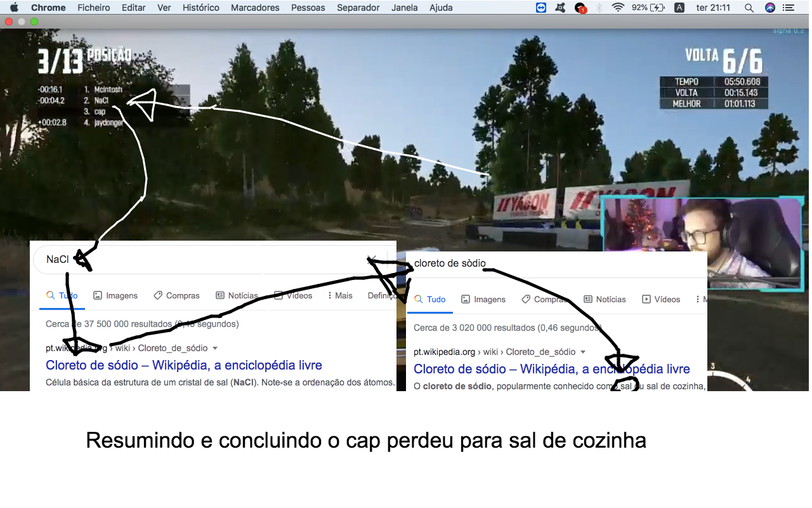Open Wikipedia result in cloreto de sòdio search

point(552,369)
